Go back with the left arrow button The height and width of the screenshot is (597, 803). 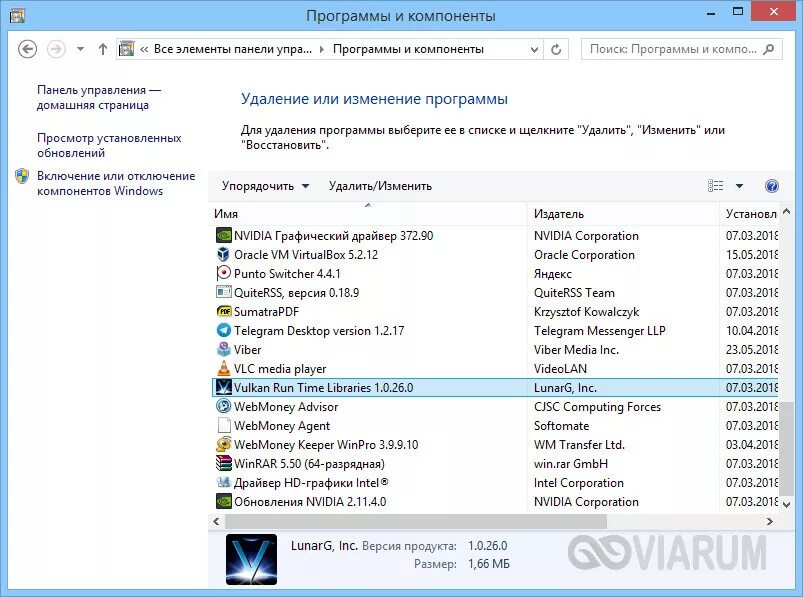(27, 49)
